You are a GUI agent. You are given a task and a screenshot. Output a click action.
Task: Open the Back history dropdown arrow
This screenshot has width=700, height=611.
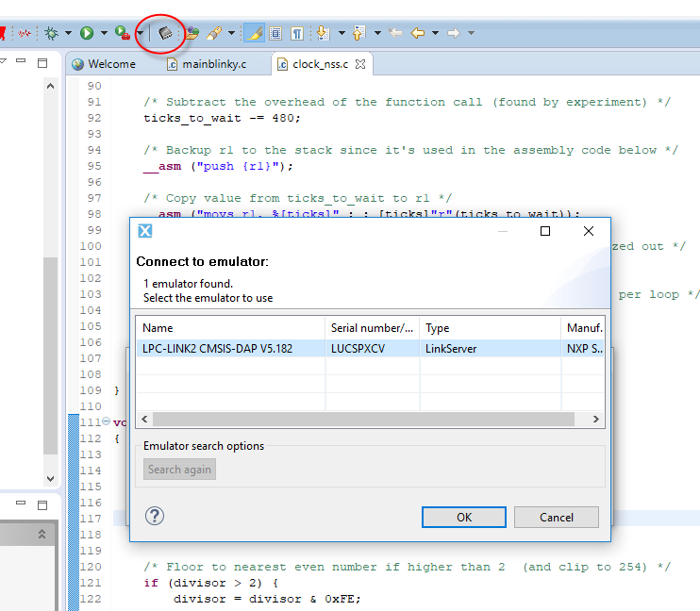tap(435, 33)
